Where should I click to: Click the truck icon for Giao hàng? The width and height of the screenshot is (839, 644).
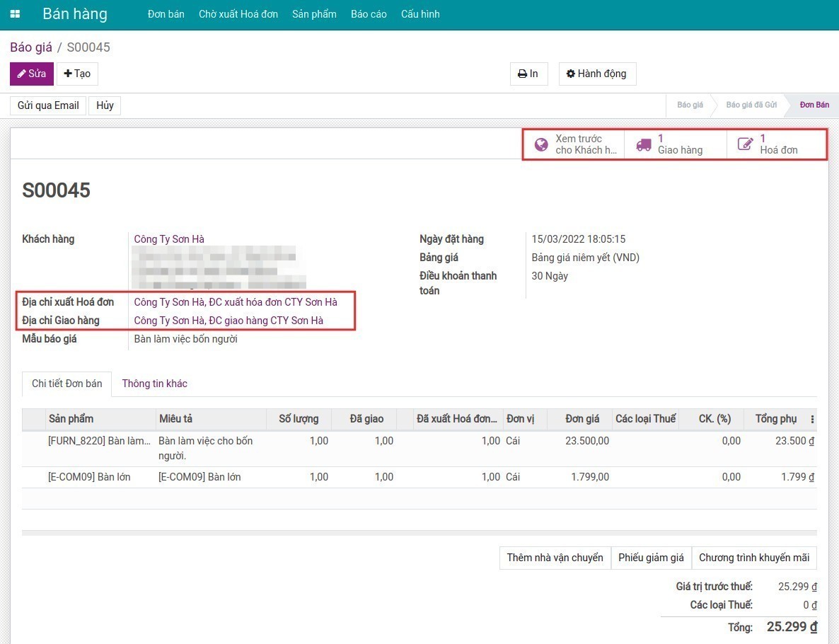click(643, 144)
